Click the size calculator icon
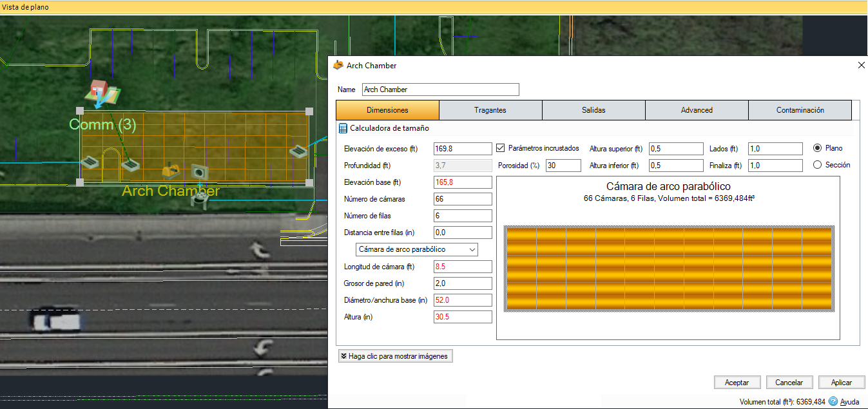Screen dimensions: 868x409 click(x=343, y=128)
